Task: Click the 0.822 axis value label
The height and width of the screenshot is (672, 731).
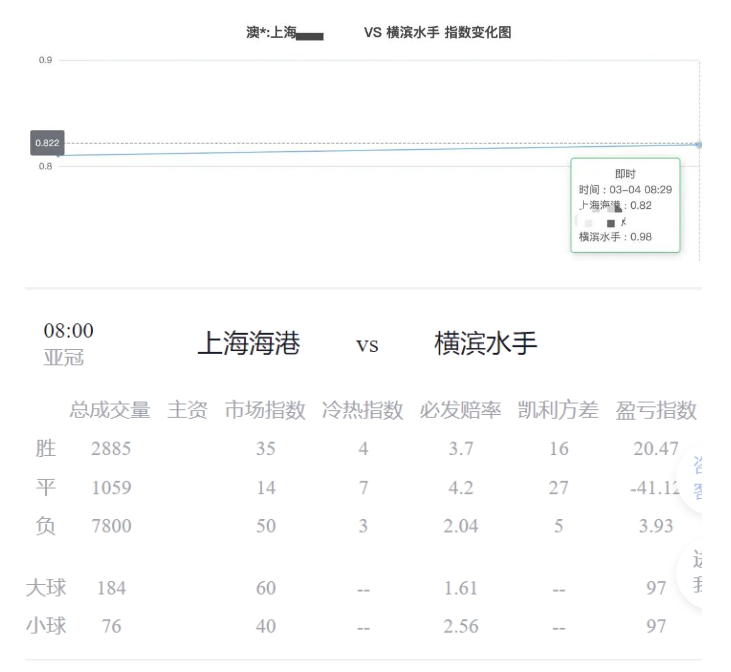Action: click(47, 143)
